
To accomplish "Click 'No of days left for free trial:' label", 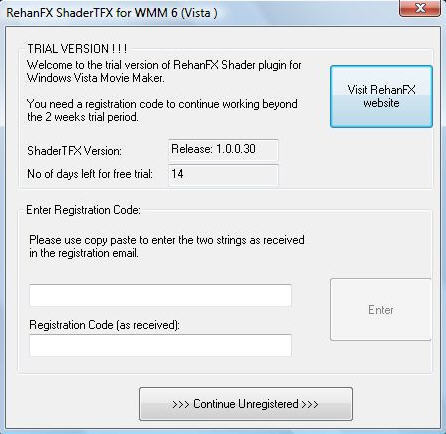I will click(x=90, y=174).
